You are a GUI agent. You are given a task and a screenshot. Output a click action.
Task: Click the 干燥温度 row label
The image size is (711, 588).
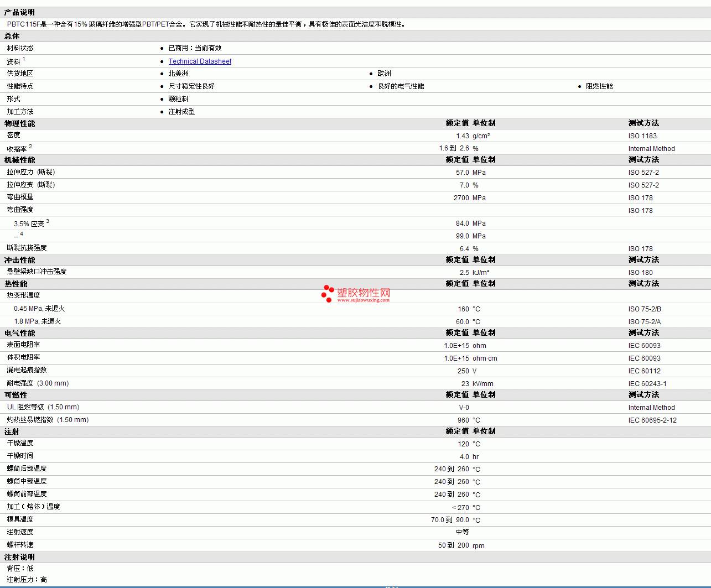click(x=20, y=443)
